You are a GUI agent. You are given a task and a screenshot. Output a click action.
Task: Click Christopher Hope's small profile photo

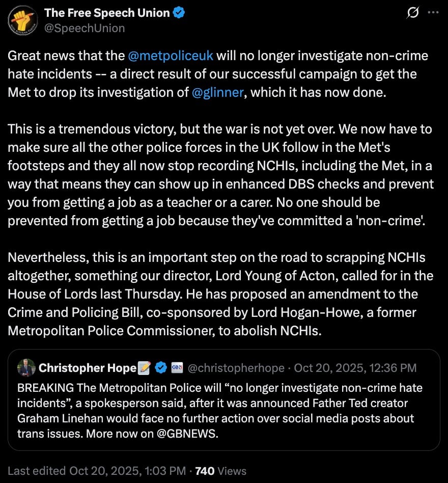click(x=26, y=367)
